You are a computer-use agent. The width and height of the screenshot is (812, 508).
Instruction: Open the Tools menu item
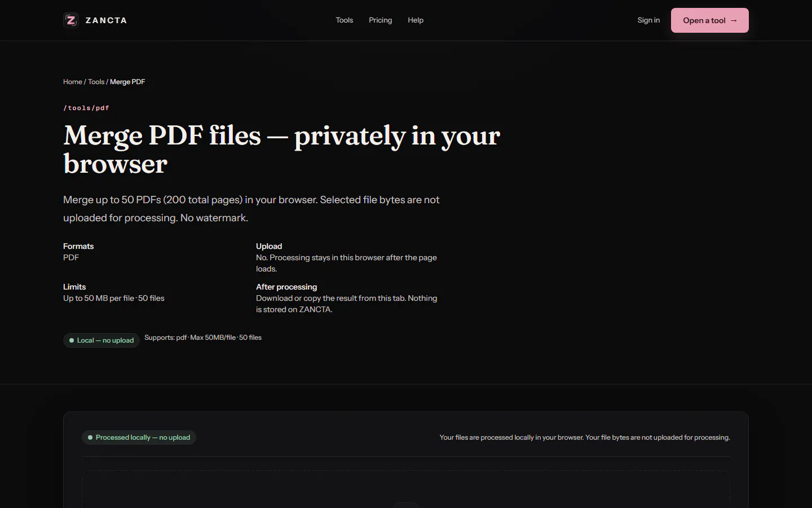click(344, 20)
